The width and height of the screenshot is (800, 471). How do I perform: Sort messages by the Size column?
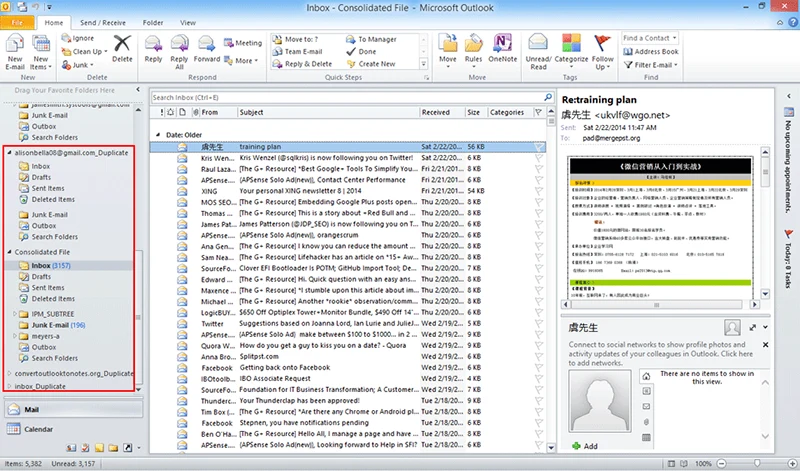pyautogui.click(x=477, y=112)
